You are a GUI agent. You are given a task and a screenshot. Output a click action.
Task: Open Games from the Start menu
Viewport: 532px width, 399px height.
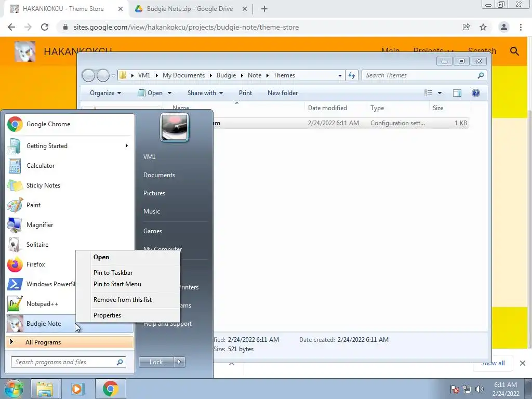click(x=153, y=231)
